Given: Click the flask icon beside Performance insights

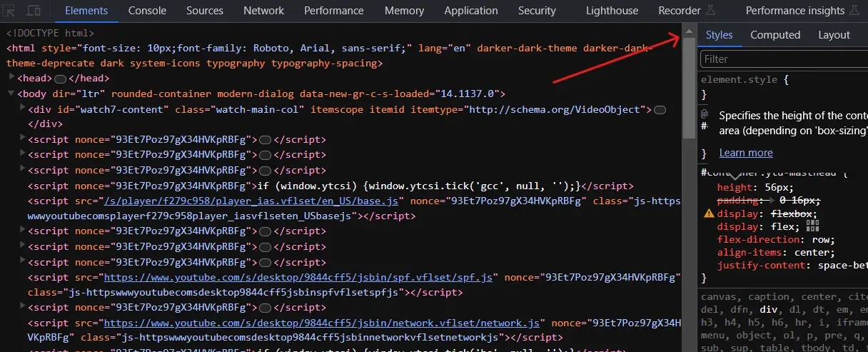Looking at the screenshot, I should pyautogui.click(x=854, y=11).
